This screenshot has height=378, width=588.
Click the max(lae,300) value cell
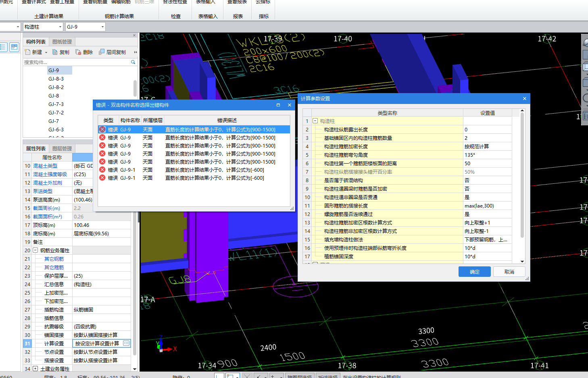pyautogui.click(x=488, y=206)
